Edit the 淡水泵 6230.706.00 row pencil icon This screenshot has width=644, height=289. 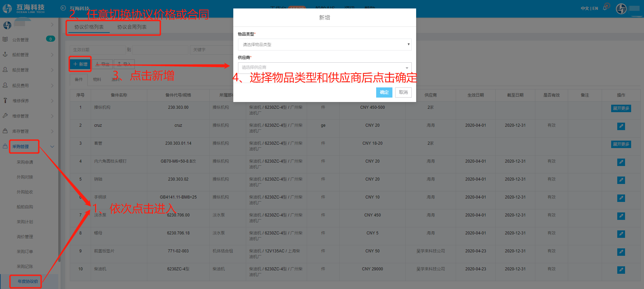click(621, 216)
